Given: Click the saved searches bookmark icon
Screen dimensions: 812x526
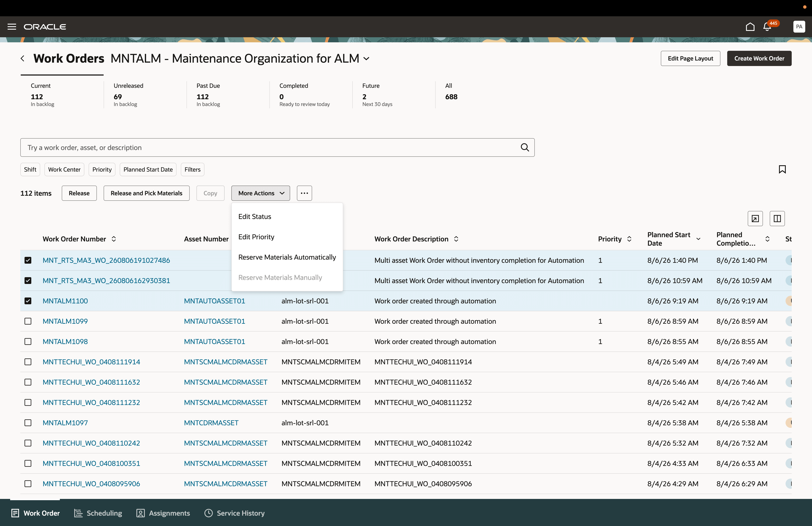Looking at the screenshot, I should pos(782,169).
